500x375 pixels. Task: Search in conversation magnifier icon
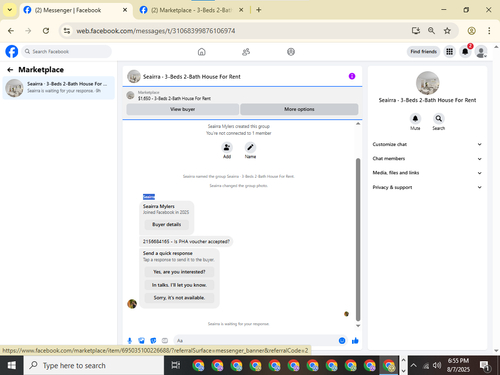(439, 119)
